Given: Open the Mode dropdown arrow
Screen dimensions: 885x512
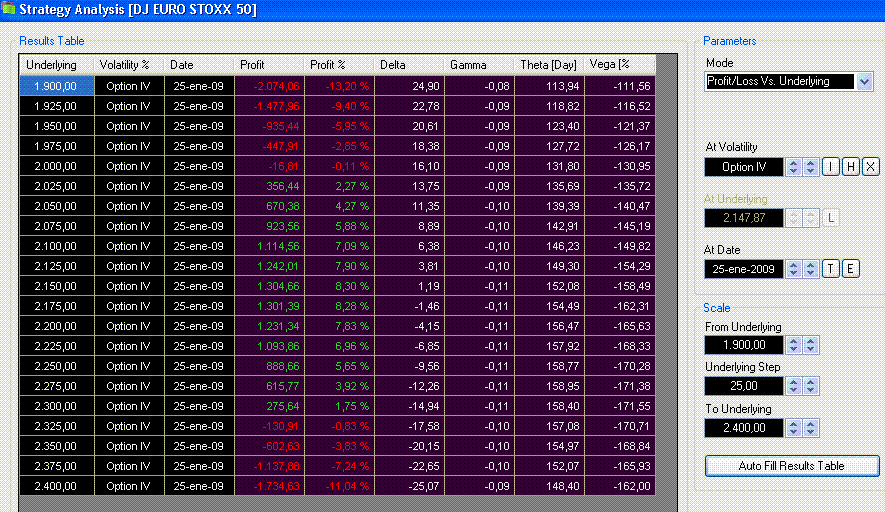Looking at the screenshot, I should pyautogui.click(x=864, y=82).
